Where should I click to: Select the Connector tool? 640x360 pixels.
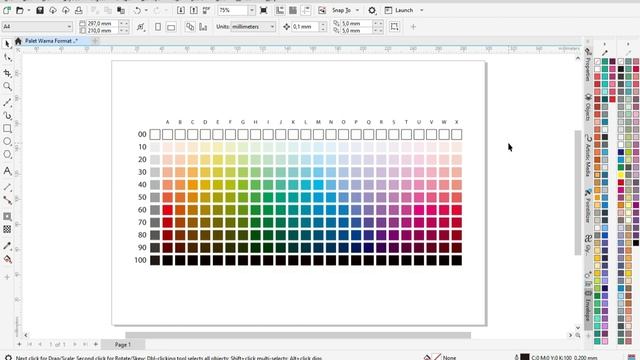click(x=7, y=200)
